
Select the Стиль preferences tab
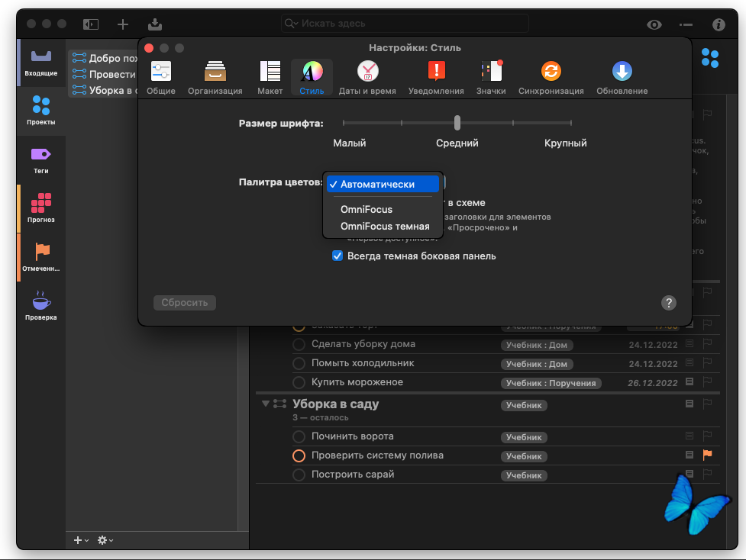[312, 78]
